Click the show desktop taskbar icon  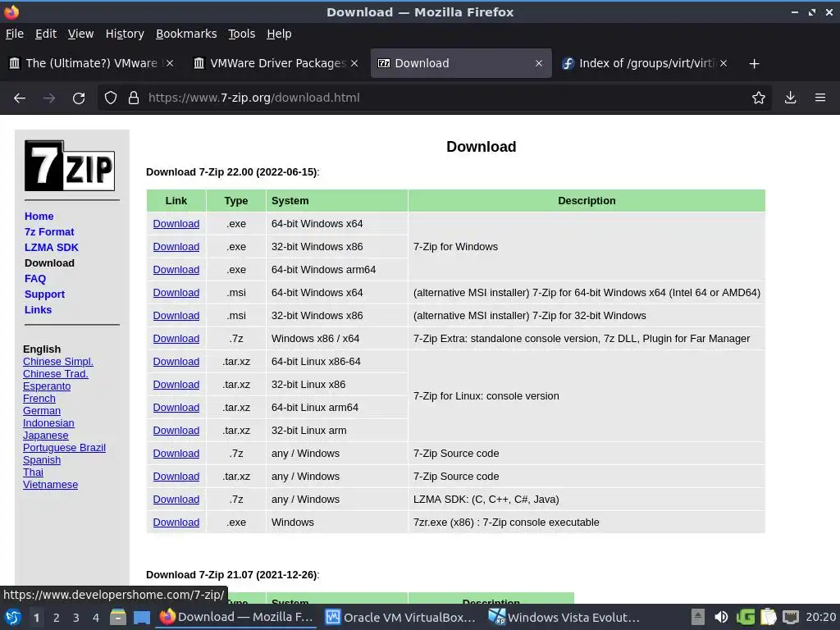142,617
